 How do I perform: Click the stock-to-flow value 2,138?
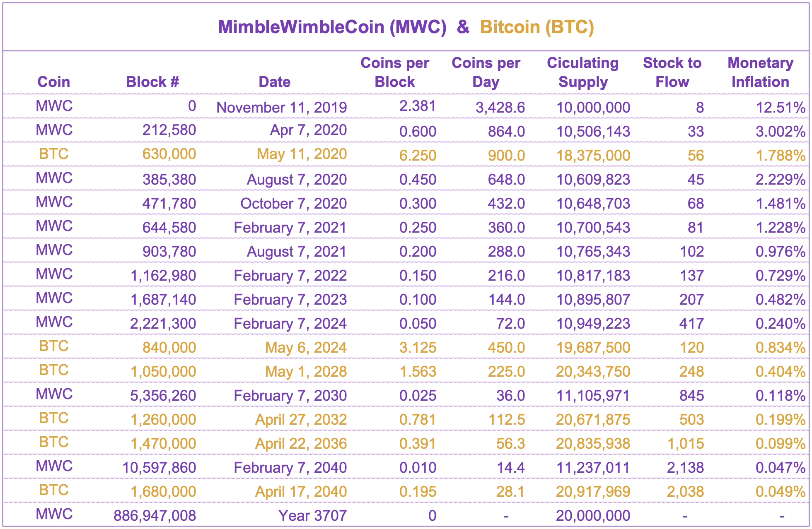(685, 467)
